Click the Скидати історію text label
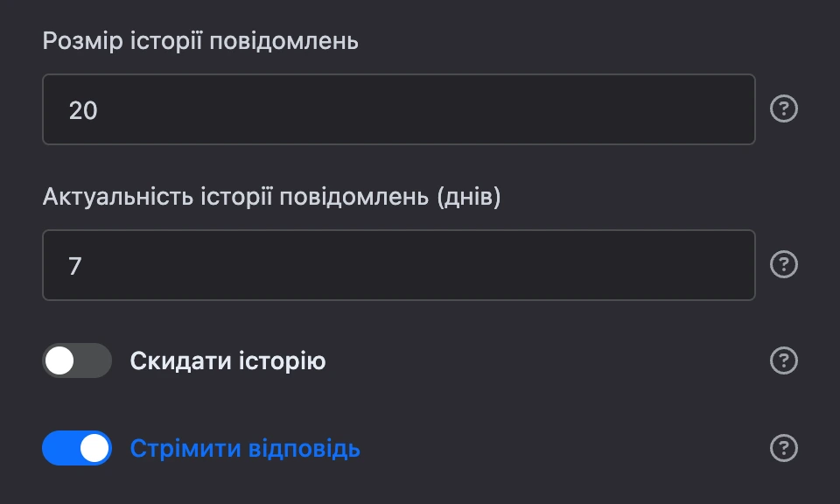The image size is (840, 504). click(x=227, y=361)
